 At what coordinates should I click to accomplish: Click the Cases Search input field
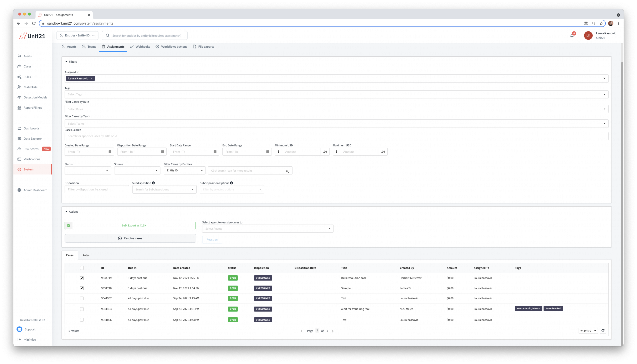336,136
